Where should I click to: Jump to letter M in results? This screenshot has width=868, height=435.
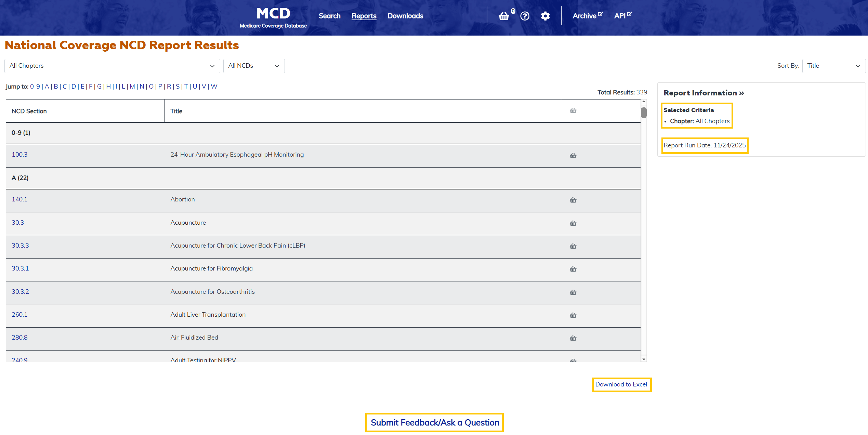[x=132, y=87]
